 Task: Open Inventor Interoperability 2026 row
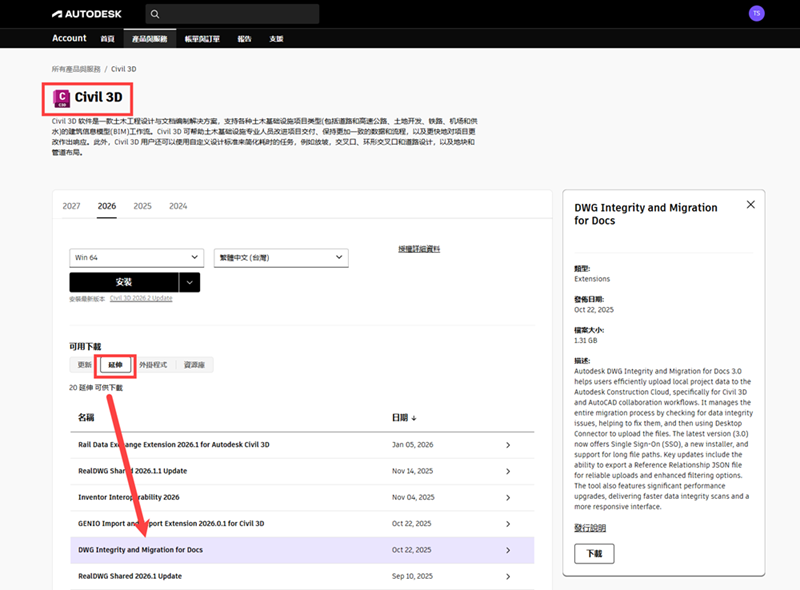(x=302, y=498)
